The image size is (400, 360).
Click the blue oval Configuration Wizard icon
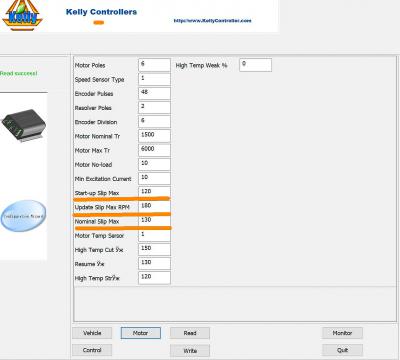pos(23,216)
